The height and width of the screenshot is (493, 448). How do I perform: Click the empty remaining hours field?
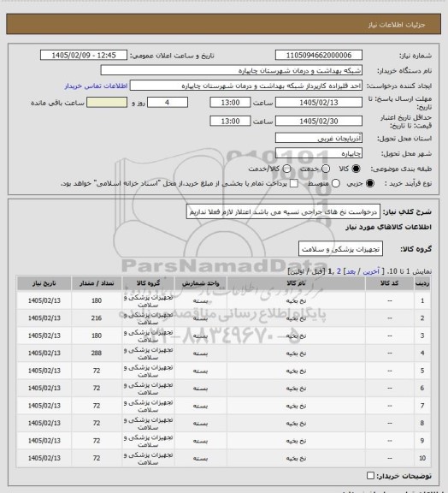pyautogui.click(x=107, y=103)
